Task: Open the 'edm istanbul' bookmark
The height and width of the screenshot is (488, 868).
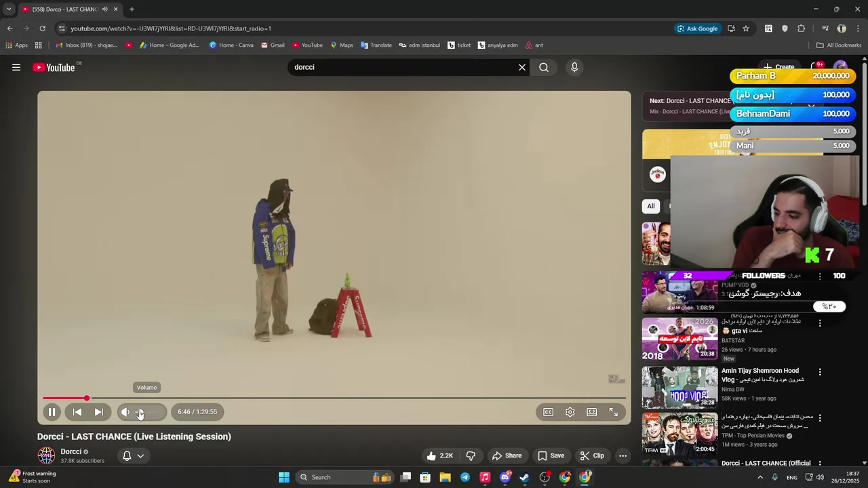Action: pyautogui.click(x=420, y=45)
